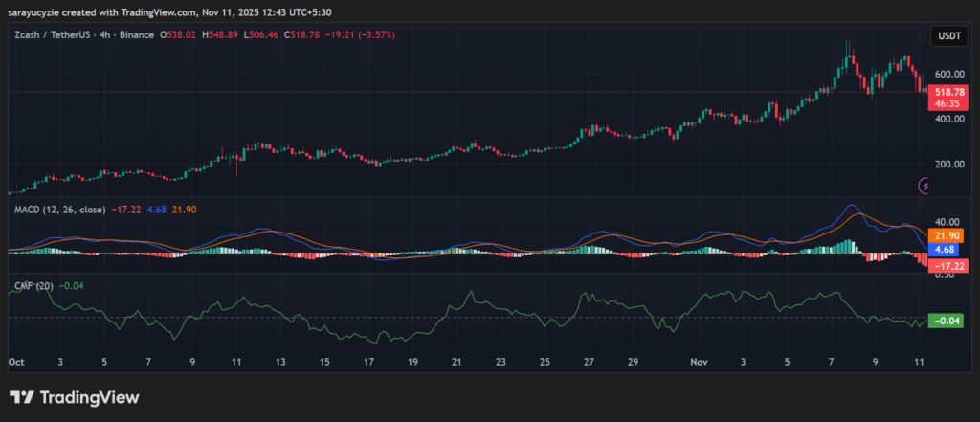Click the green -0.04 CMF value tag
This screenshot has height=422, width=980.
pos(946,321)
